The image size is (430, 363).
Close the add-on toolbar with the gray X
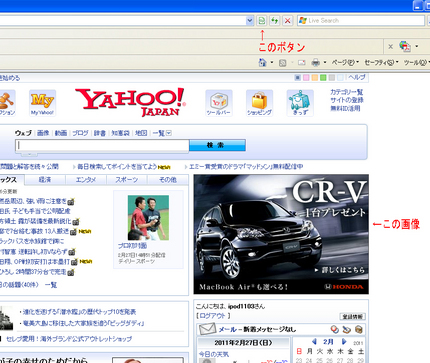390,47
